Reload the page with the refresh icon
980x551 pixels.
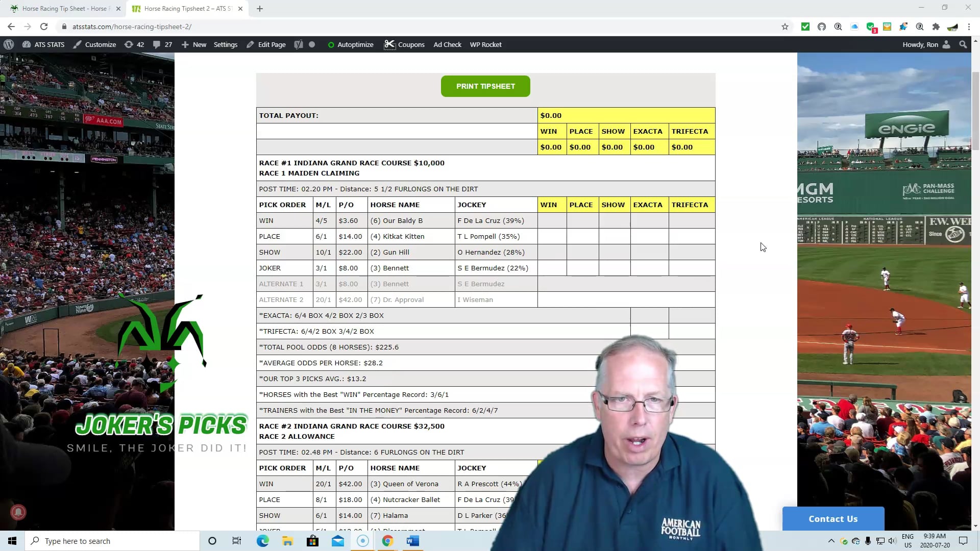[x=44, y=27]
